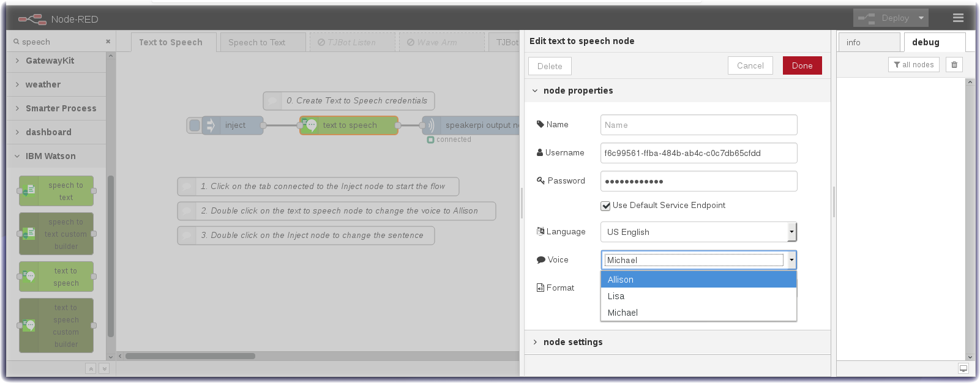This screenshot has width=980, height=383.
Task: Select the speakerpi output node
Action: pos(471,125)
